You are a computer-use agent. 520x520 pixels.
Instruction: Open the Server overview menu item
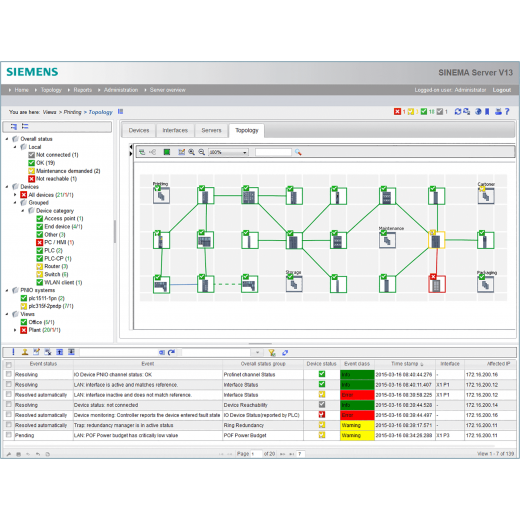pos(167,90)
